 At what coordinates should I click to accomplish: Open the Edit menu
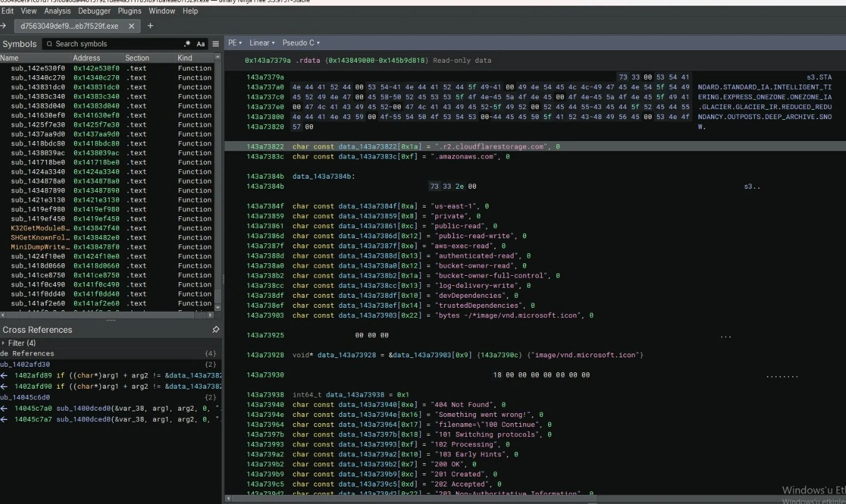8,11
